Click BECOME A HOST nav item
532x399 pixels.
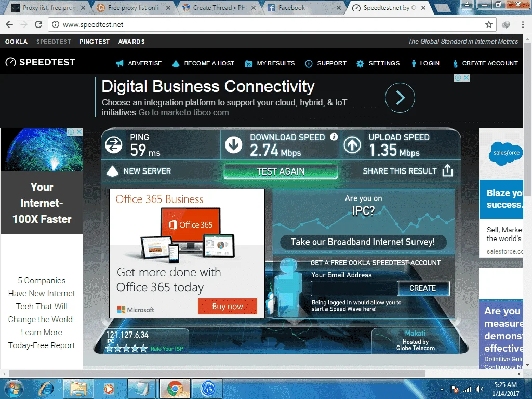click(203, 63)
